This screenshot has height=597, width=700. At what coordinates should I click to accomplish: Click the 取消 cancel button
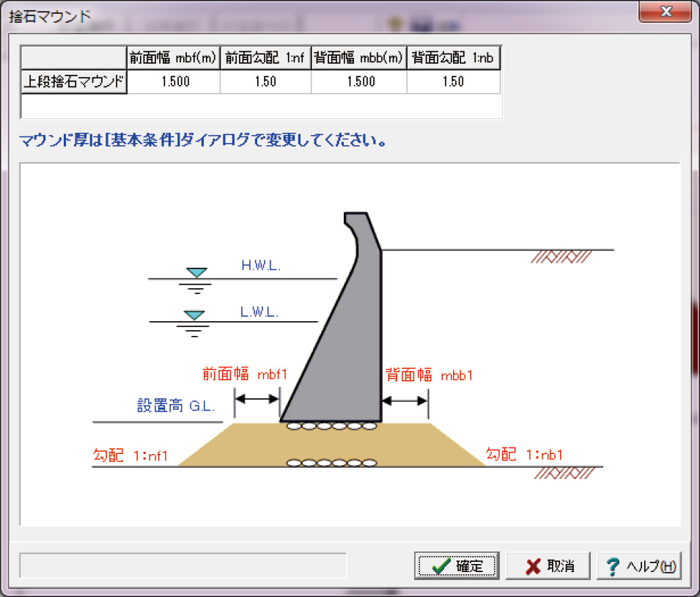point(548,565)
